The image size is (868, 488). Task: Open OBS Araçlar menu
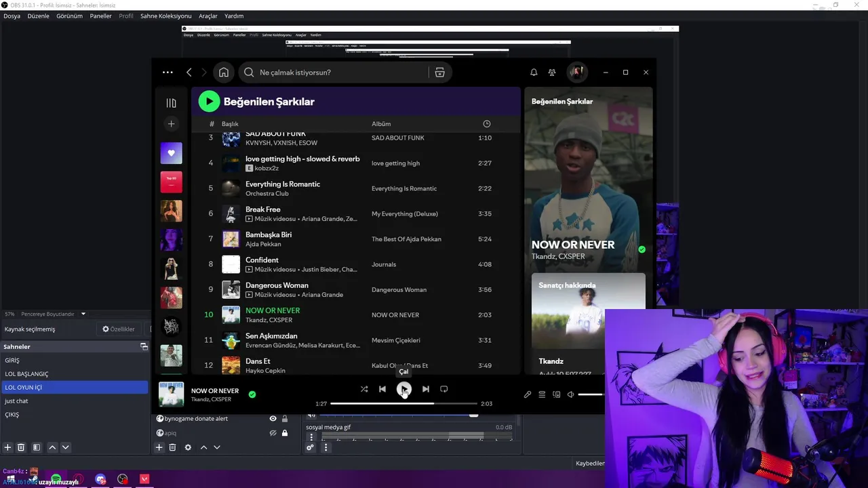208,16
